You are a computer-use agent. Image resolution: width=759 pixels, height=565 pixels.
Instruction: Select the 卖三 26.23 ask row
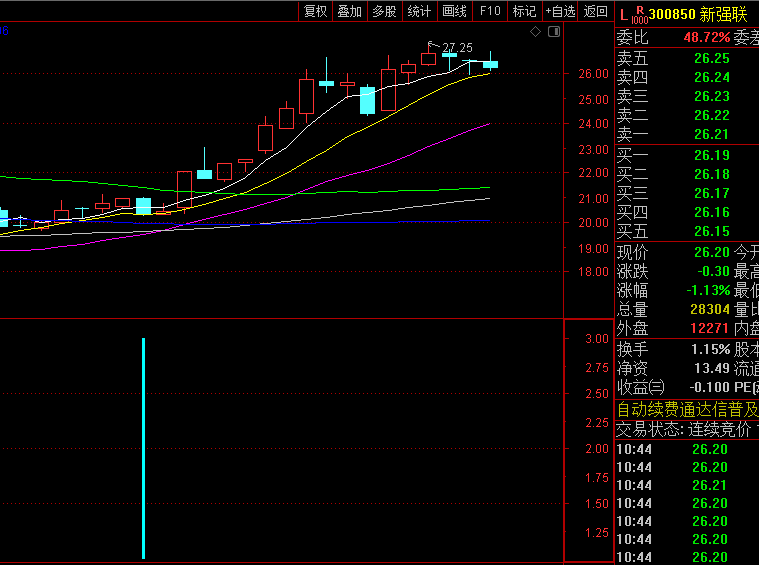pos(687,96)
